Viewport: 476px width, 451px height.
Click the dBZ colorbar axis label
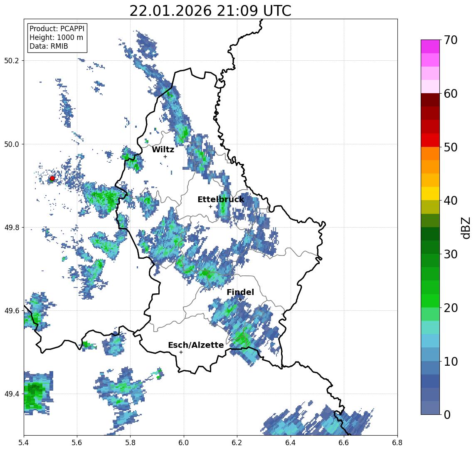[466, 228]
